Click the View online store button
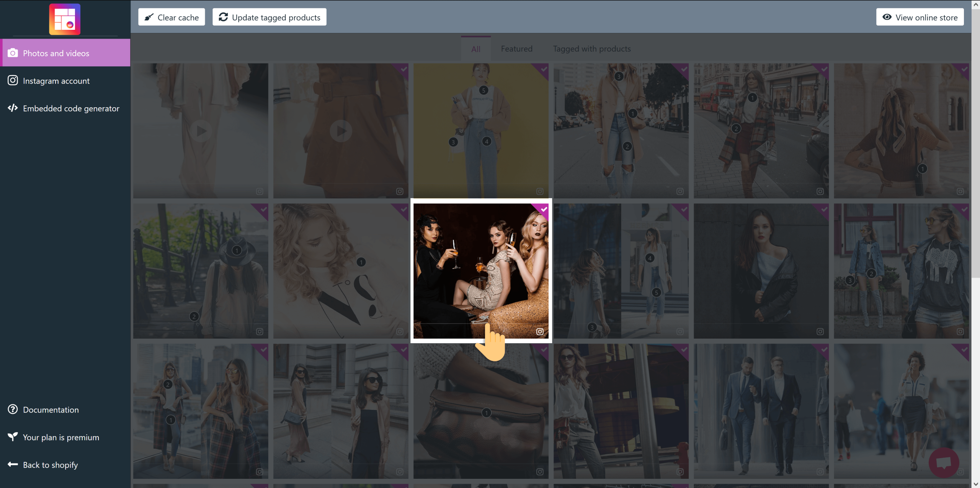Viewport: 980px width, 488px height. coord(920,17)
